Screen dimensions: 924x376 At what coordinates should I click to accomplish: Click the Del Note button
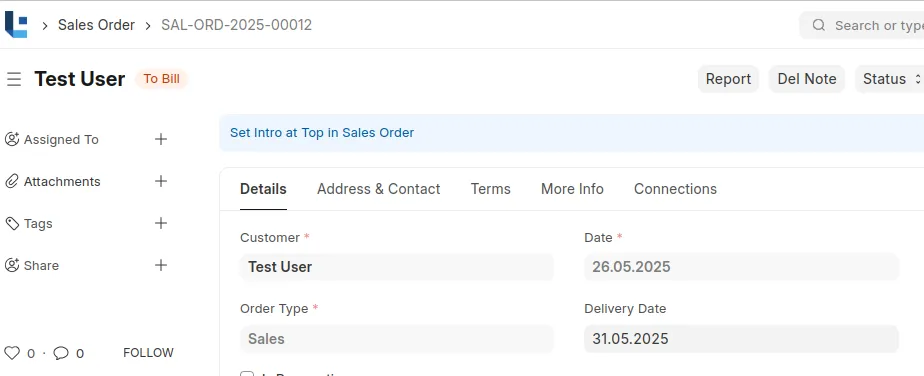pos(807,79)
